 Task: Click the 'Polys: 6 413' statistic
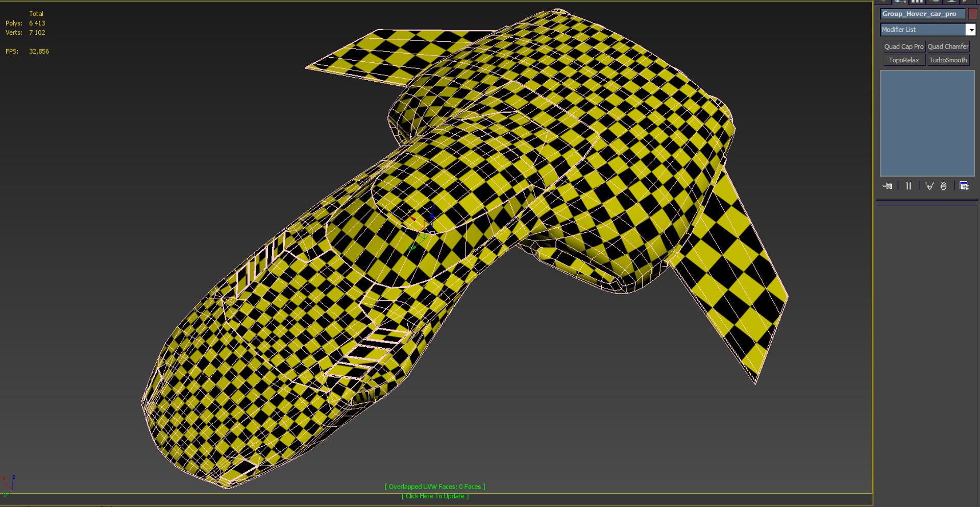(26, 23)
